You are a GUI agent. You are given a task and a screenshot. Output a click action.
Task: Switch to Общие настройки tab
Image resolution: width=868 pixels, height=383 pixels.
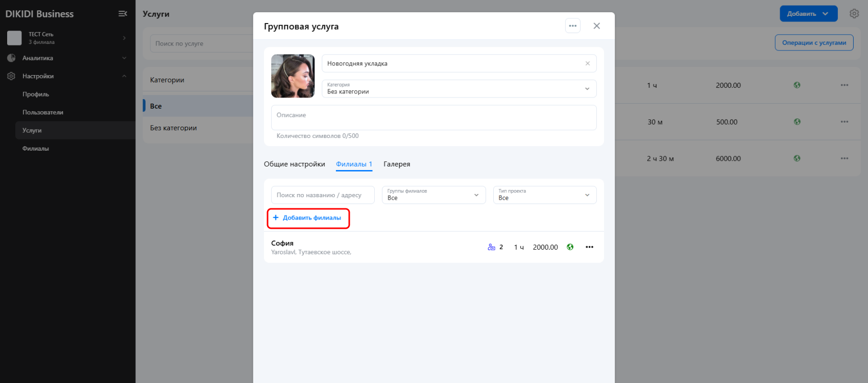pos(294,164)
